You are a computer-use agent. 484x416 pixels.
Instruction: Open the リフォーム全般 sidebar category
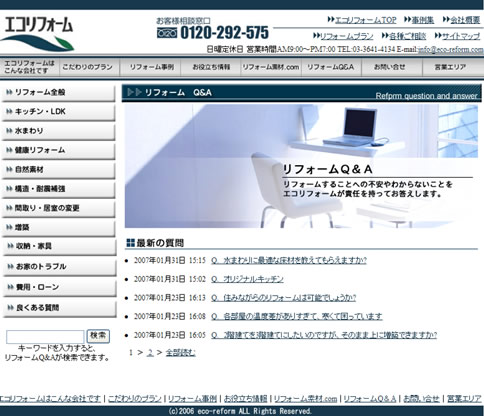(x=59, y=93)
